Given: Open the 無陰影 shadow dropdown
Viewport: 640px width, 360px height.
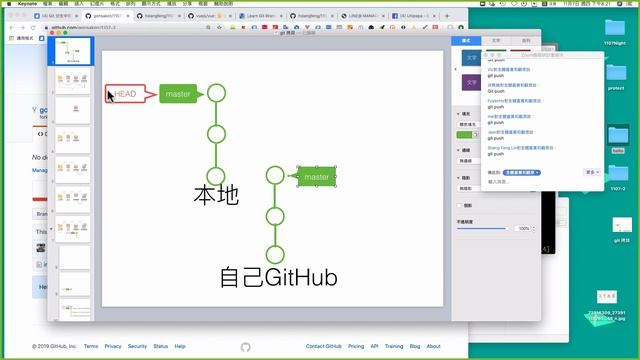Looking at the screenshot, I should [x=469, y=189].
